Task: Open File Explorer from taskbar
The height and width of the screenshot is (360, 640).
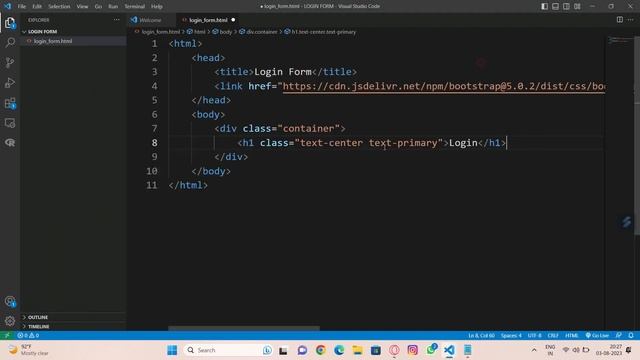Action: (358, 350)
